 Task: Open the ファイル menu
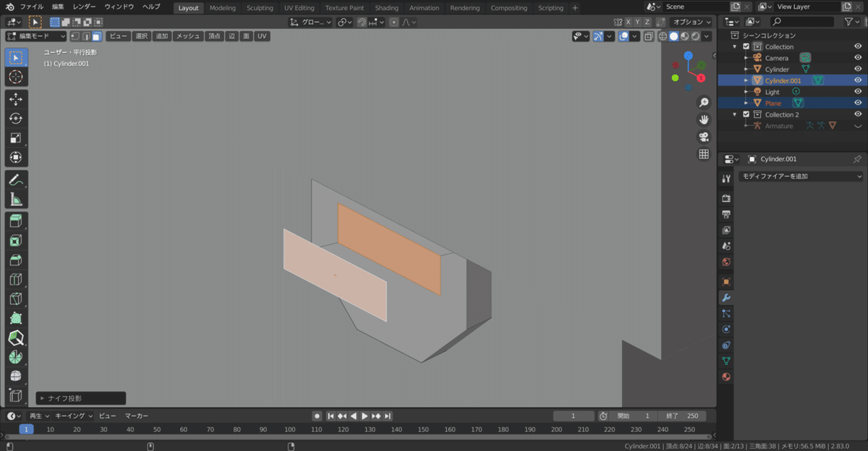pyautogui.click(x=31, y=7)
